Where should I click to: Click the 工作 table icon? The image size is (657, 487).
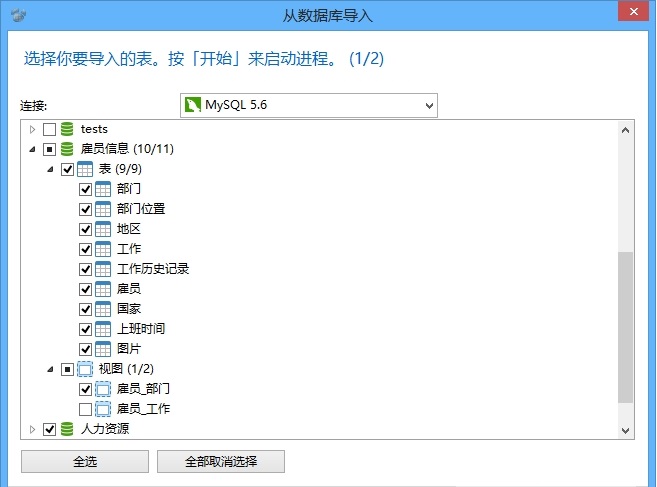(x=103, y=249)
